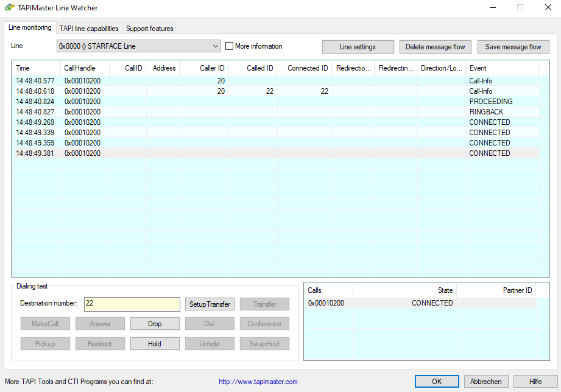Put the call on Hold
This screenshot has width=561, height=392.
[x=155, y=344]
